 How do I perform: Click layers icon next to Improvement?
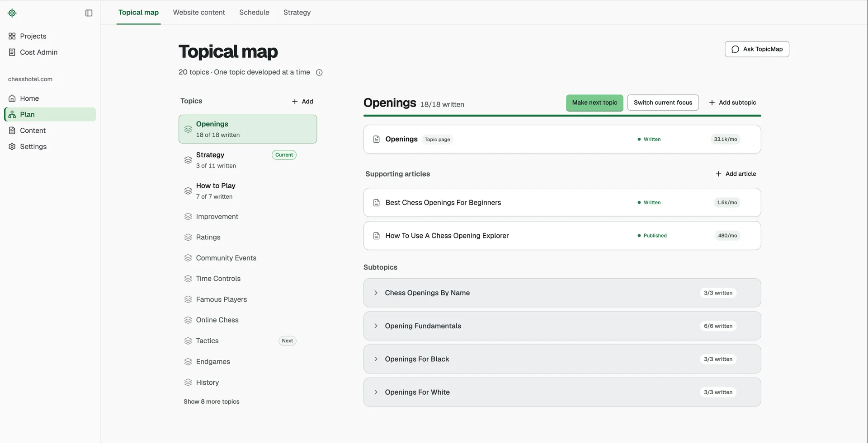pos(188,217)
